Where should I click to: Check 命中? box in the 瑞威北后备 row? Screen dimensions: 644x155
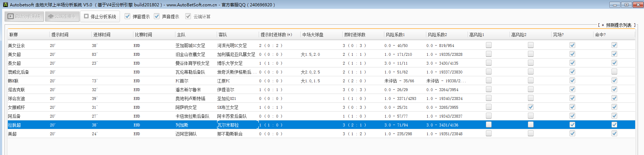[614, 72]
